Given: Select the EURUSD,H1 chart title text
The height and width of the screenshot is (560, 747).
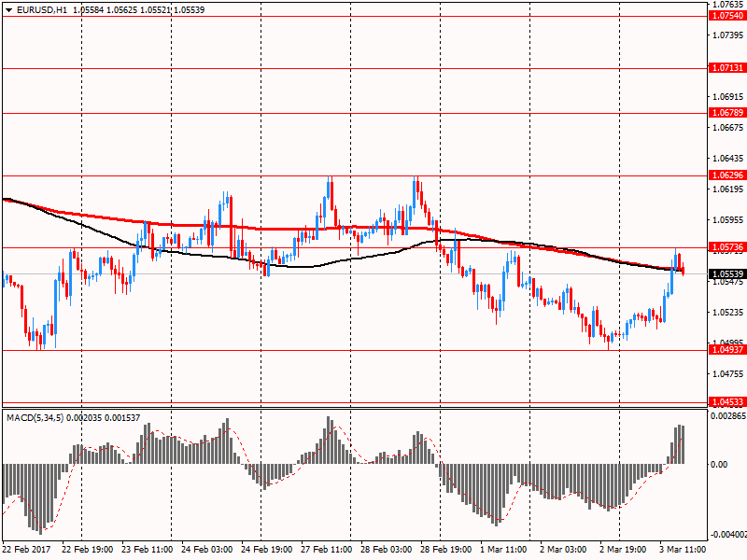Looking at the screenshot, I should (x=42, y=10).
